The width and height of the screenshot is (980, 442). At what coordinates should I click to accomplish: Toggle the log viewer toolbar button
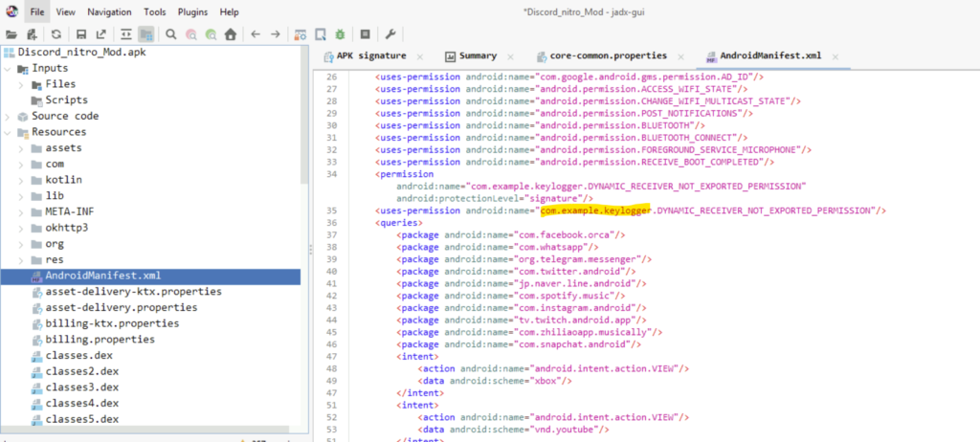(x=365, y=34)
